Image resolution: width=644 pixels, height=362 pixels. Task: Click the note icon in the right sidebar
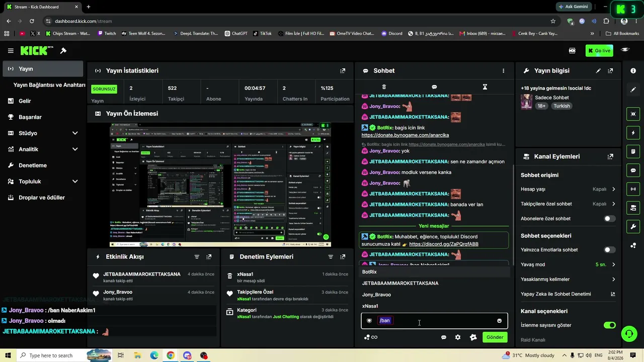633,151
